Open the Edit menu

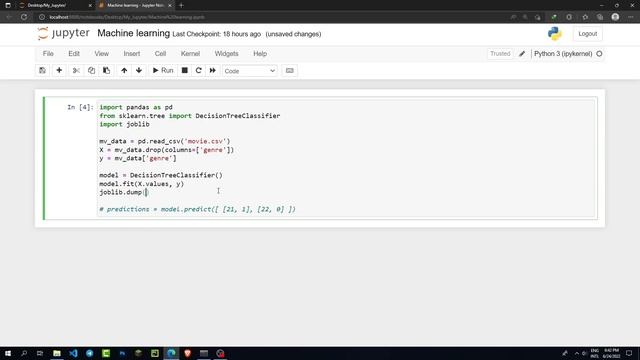tap(74, 54)
